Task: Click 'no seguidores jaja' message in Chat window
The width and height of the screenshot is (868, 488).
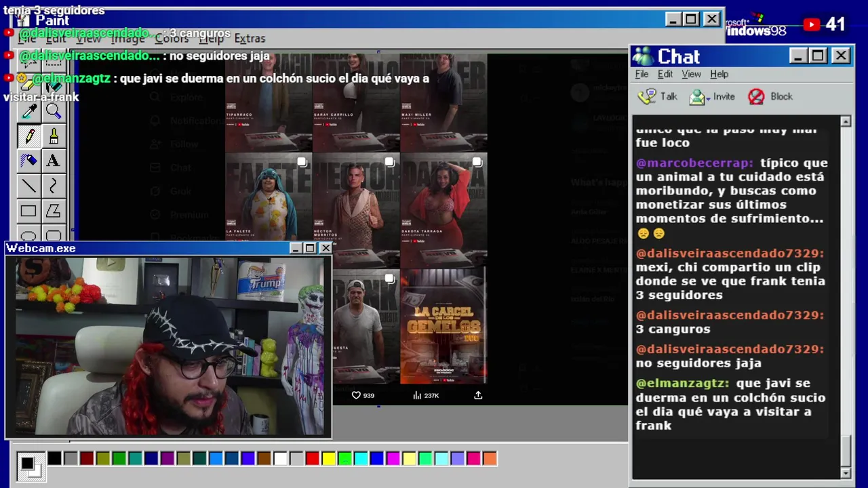Action: (x=698, y=363)
